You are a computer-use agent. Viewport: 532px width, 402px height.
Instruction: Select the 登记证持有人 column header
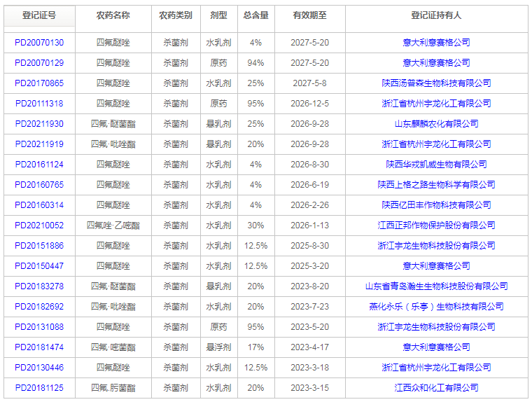(x=436, y=15)
